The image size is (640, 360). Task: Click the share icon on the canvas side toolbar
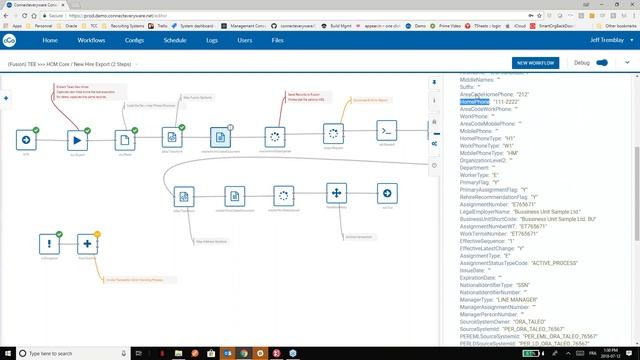click(x=434, y=144)
